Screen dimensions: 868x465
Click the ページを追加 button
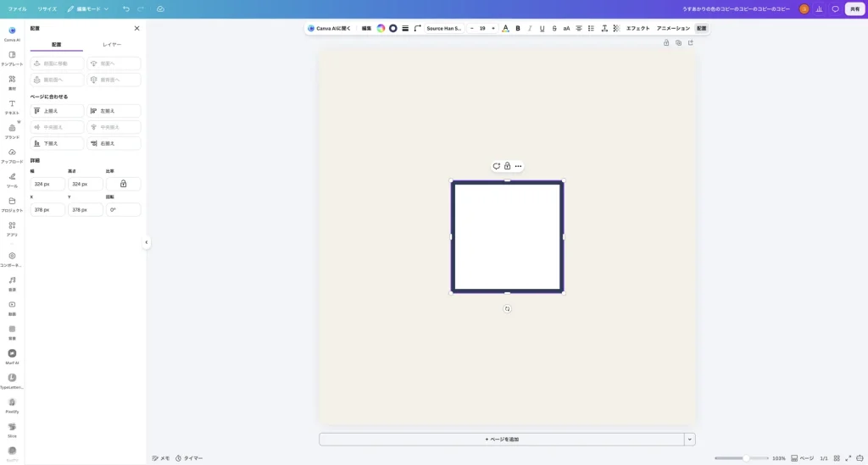pos(502,439)
